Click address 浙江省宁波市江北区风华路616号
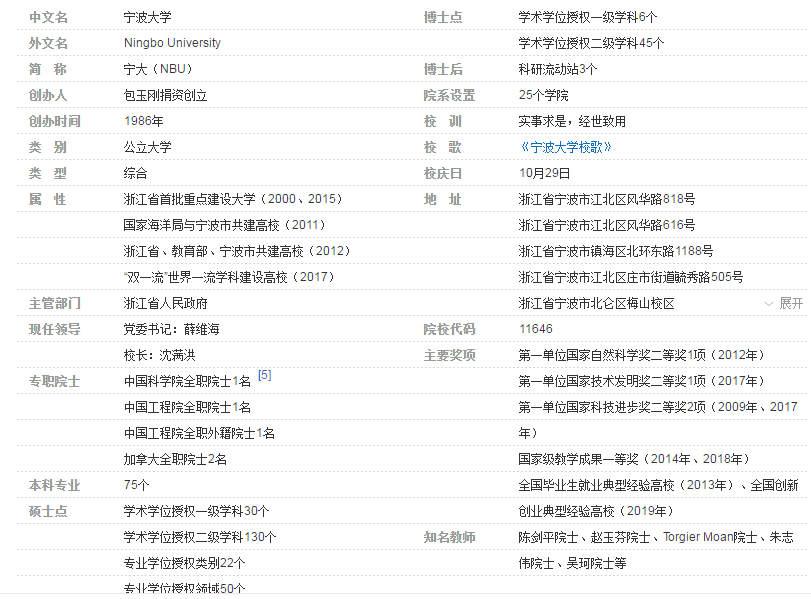This screenshot has width=811, height=599. [607, 225]
